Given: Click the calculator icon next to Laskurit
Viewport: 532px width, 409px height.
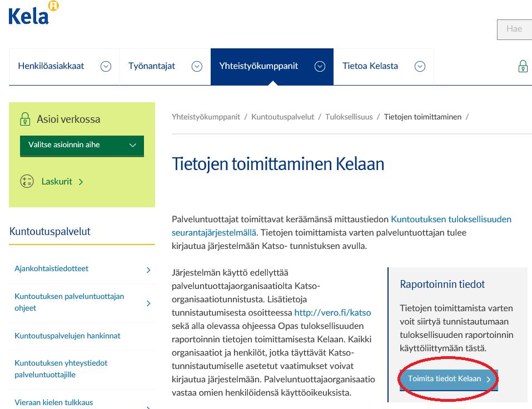Looking at the screenshot, I should 27,181.
